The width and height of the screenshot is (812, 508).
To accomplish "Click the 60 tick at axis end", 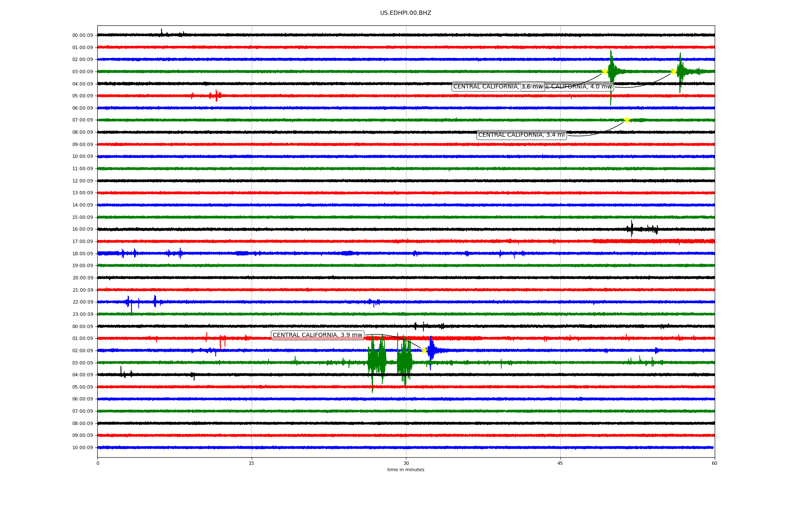I will pyautogui.click(x=714, y=463).
